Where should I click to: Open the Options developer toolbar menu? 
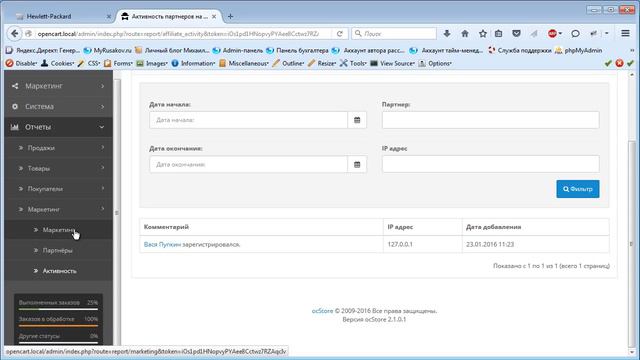(x=435, y=63)
